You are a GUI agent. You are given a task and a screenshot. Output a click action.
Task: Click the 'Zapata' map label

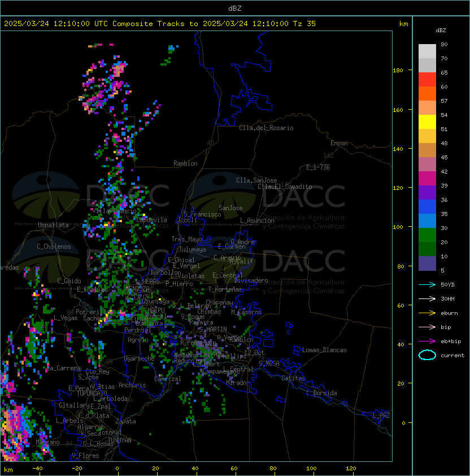click(x=125, y=421)
